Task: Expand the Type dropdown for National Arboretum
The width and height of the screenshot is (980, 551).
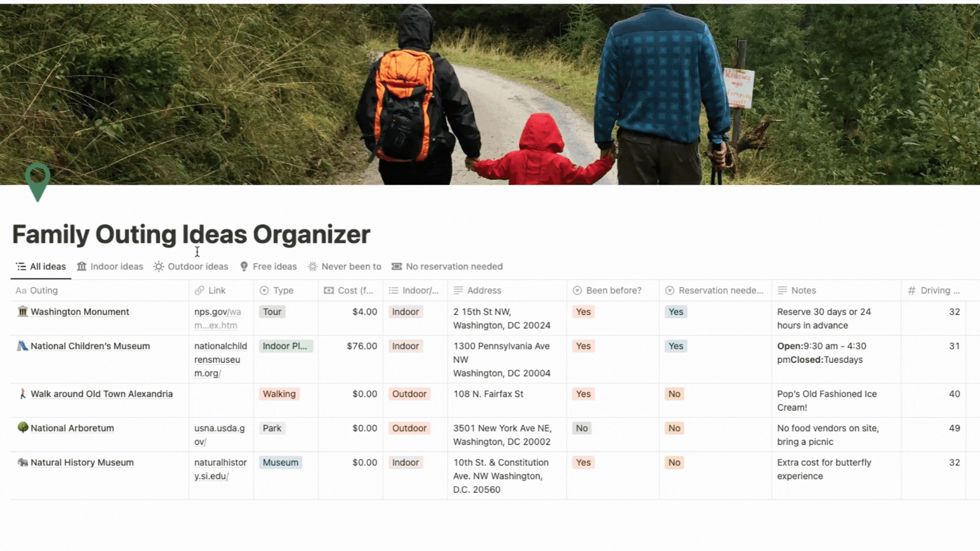Action: point(272,428)
